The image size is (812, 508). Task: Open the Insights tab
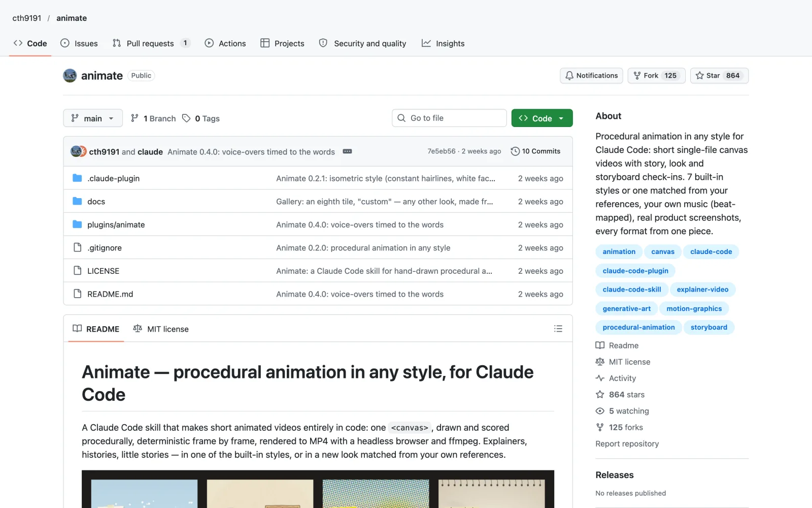click(x=443, y=43)
